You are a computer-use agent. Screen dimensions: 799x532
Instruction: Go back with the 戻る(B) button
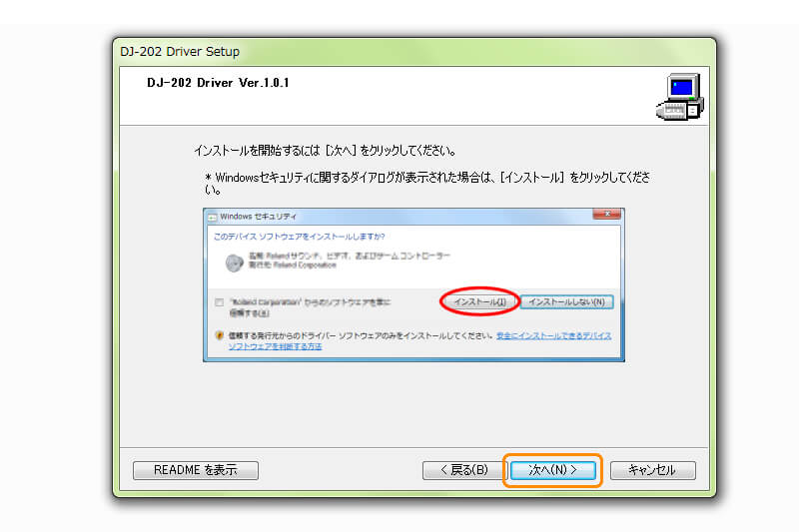click(x=463, y=470)
